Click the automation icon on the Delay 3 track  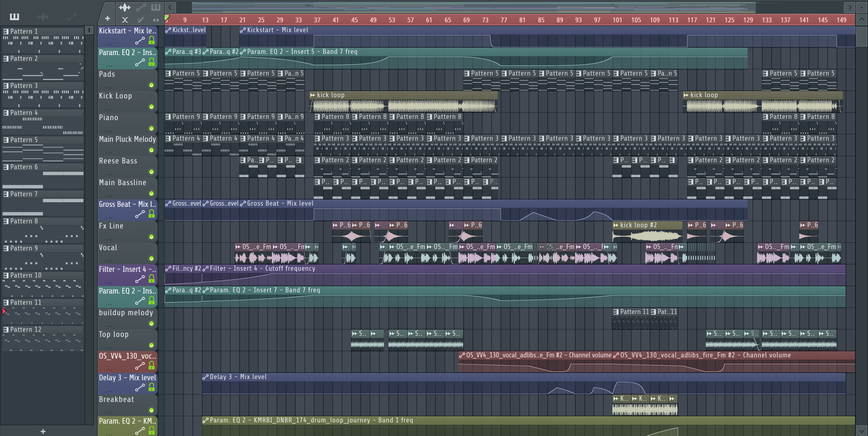pyautogui.click(x=140, y=388)
